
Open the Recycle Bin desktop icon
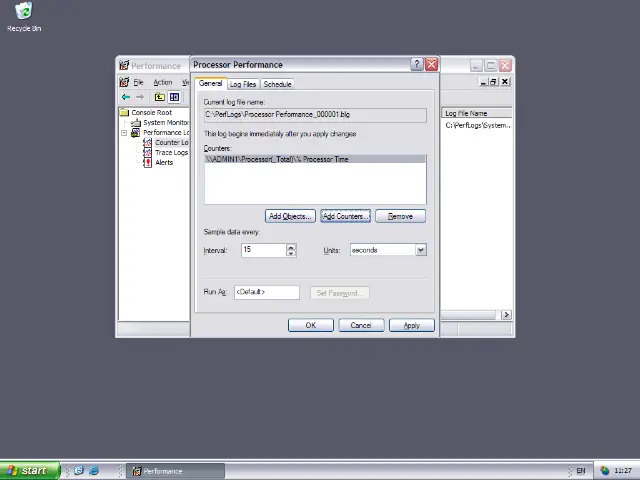[x=23, y=16]
